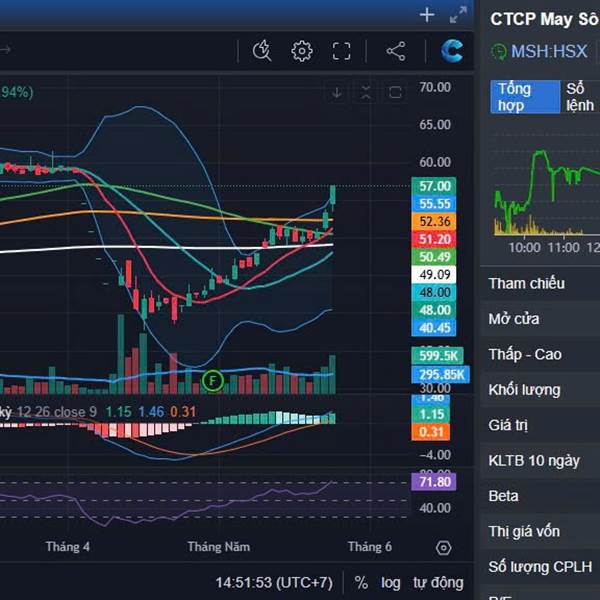Click the green 1.15 MACD scale label

coord(430,414)
